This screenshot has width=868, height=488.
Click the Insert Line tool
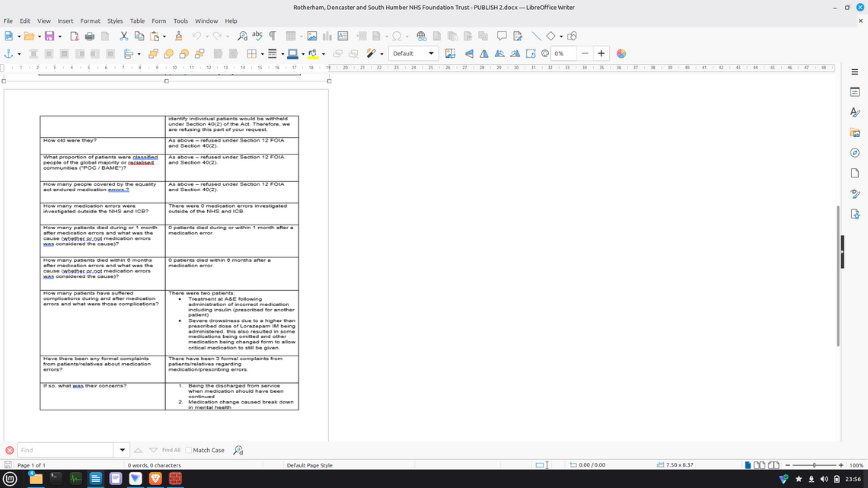(x=536, y=36)
